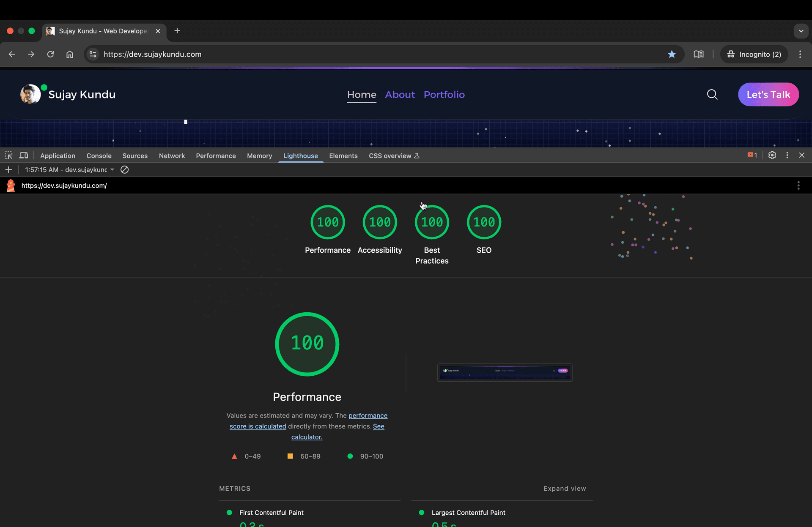Select the Inspect element tool icon
This screenshot has width=812, height=527.
pyautogui.click(x=8, y=156)
